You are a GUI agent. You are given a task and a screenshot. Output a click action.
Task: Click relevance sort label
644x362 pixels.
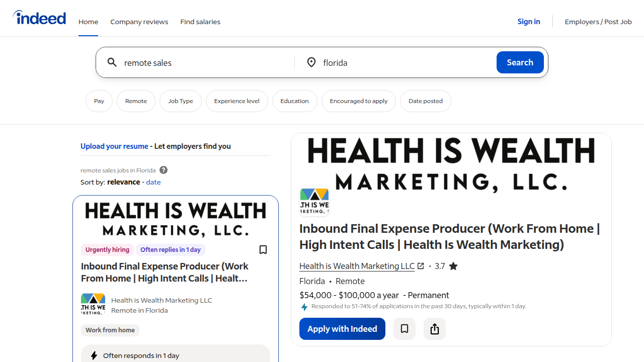(x=124, y=182)
